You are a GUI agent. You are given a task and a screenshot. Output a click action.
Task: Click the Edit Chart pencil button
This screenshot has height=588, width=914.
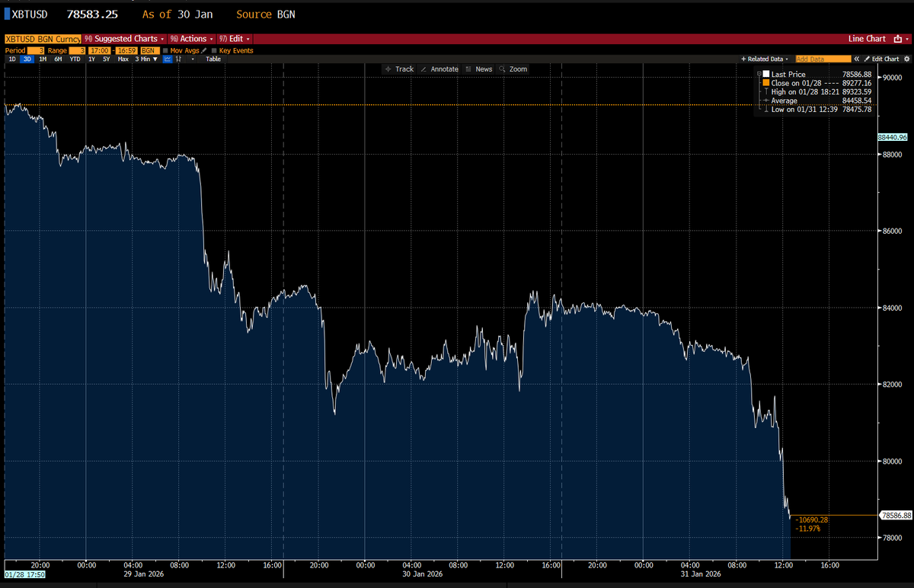tap(882, 59)
